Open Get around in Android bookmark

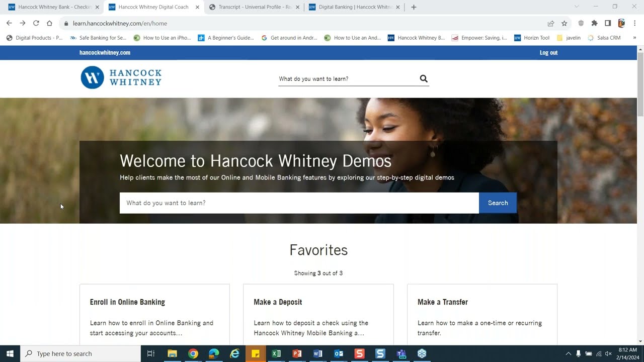click(289, 38)
